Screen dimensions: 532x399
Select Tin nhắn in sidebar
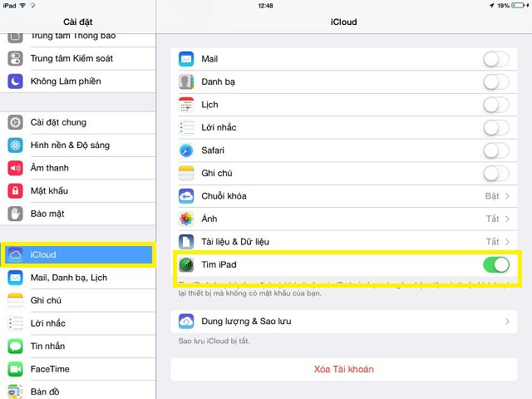[x=78, y=346]
